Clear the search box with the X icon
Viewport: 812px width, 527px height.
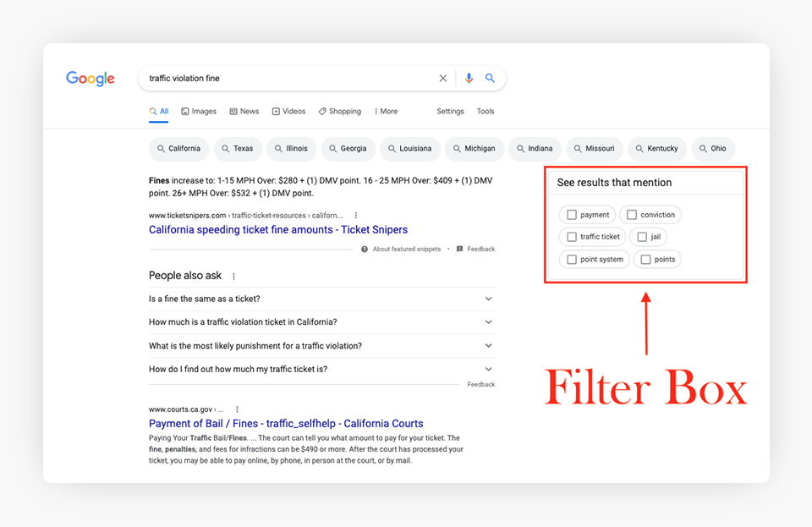(x=442, y=79)
